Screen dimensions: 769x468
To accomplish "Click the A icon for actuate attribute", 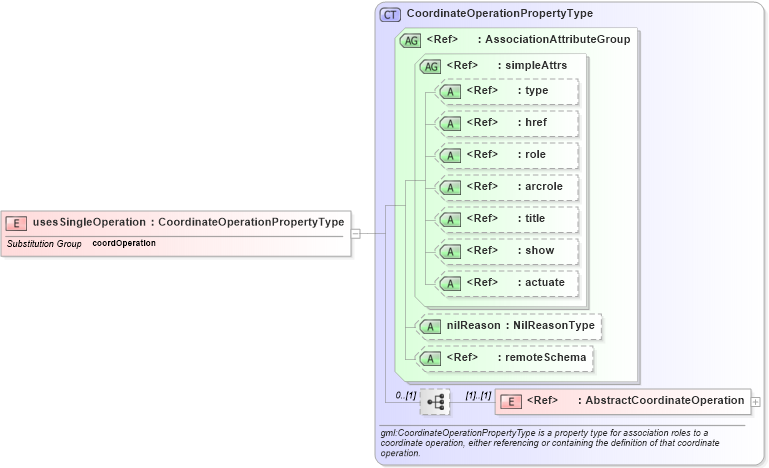I will pyautogui.click(x=450, y=284).
